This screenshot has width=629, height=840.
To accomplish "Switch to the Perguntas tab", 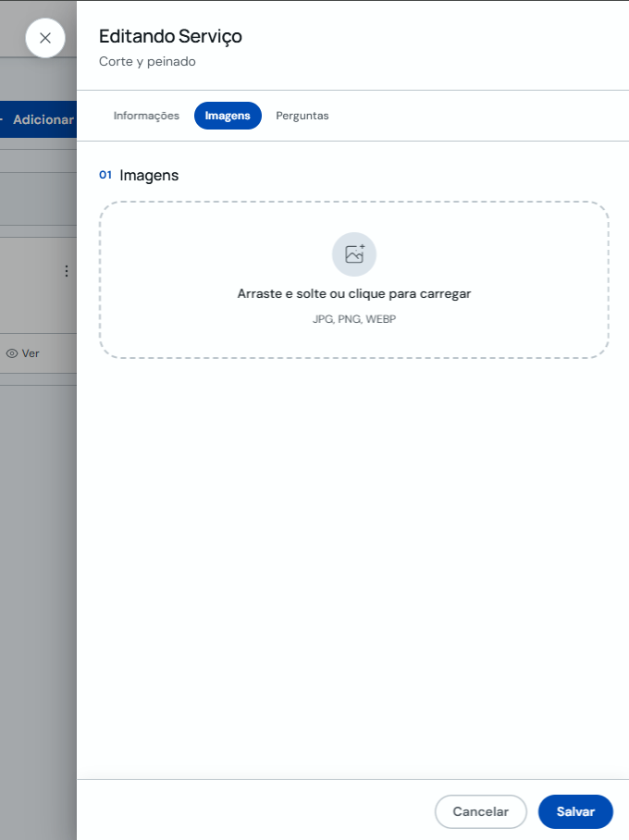I will coord(302,116).
